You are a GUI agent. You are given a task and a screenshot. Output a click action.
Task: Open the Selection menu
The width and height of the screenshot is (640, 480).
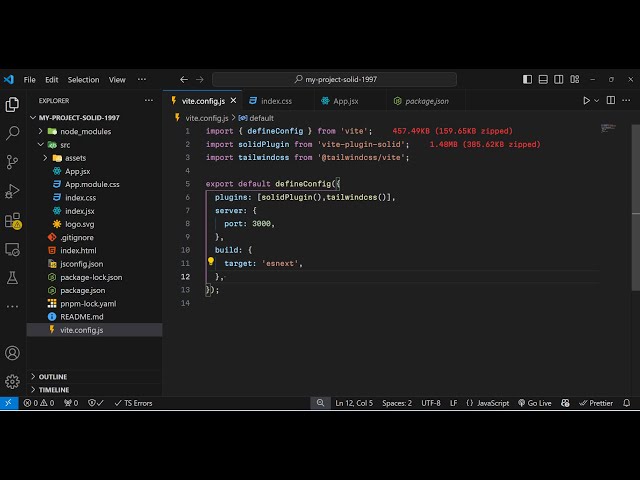[83, 80]
